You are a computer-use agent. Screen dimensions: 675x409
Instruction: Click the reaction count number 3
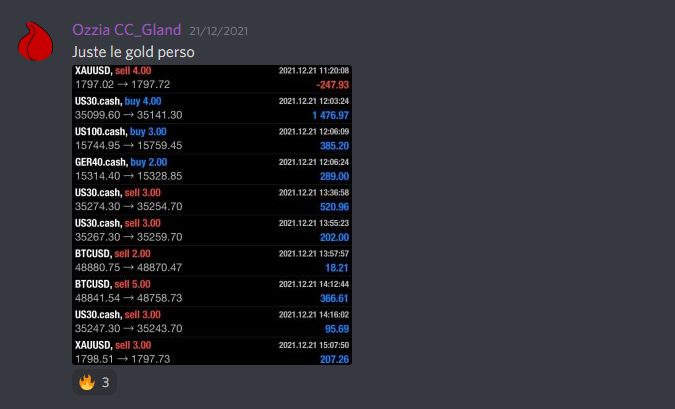[105, 382]
